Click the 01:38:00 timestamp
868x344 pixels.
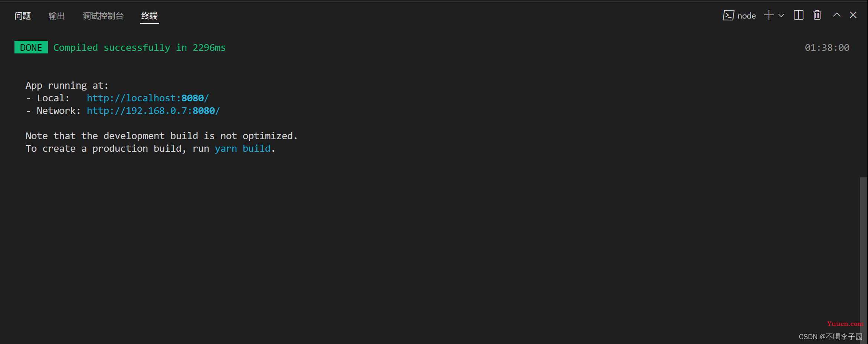(827, 47)
